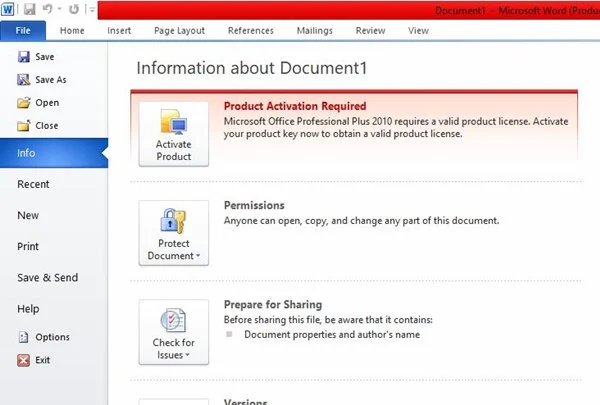600x405 pixels.
Task: Switch to the Home tab
Action: 72,31
